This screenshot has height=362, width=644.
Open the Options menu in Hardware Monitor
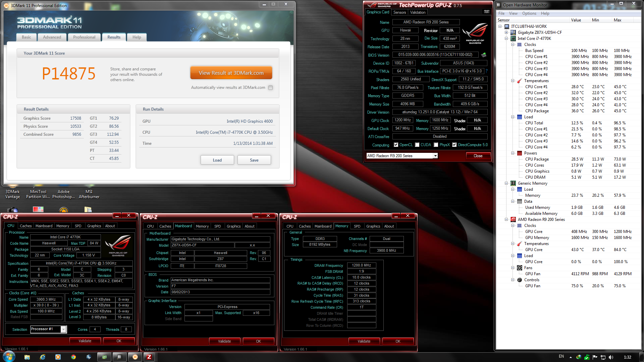(529, 13)
